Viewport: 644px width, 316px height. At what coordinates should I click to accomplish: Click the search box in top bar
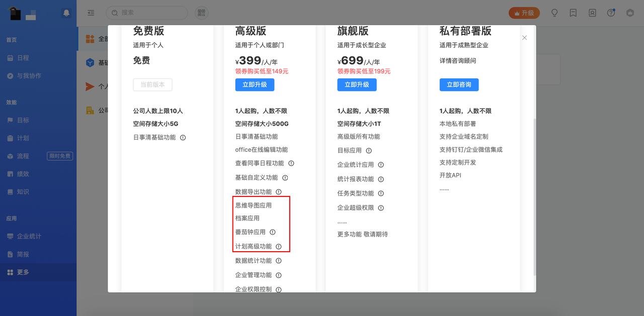tap(146, 13)
